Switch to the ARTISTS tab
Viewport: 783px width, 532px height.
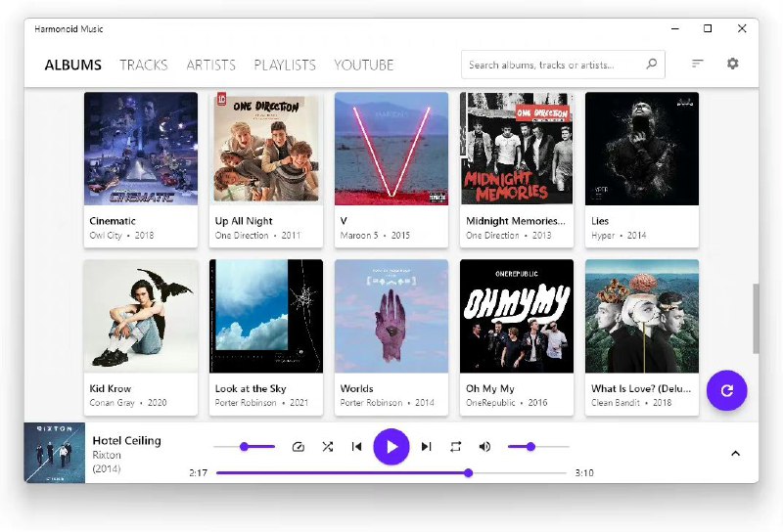tap(210, 65)
